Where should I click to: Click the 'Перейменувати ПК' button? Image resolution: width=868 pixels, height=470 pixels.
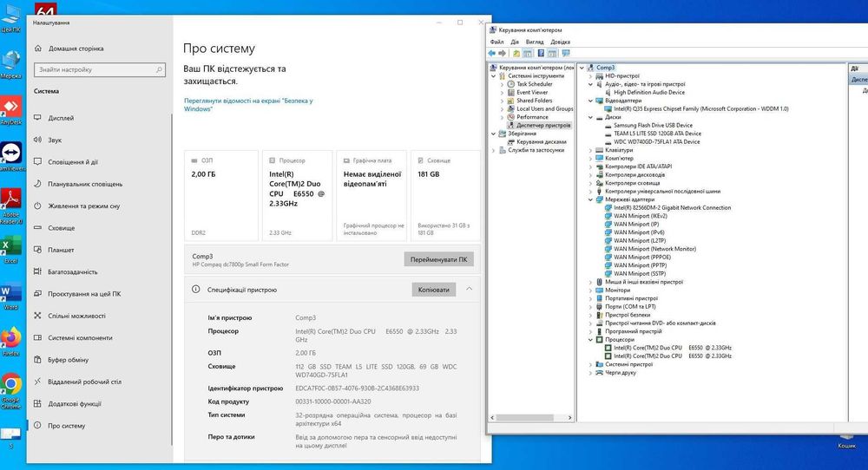tap(438, 259)
